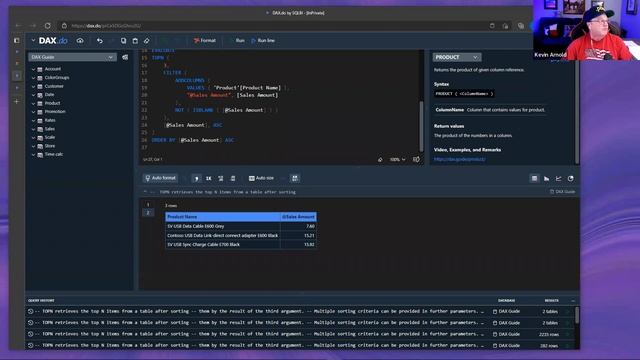Switch results to area chart view
The width and height of the screenshot is (640, 360).
tap(547, 178)
